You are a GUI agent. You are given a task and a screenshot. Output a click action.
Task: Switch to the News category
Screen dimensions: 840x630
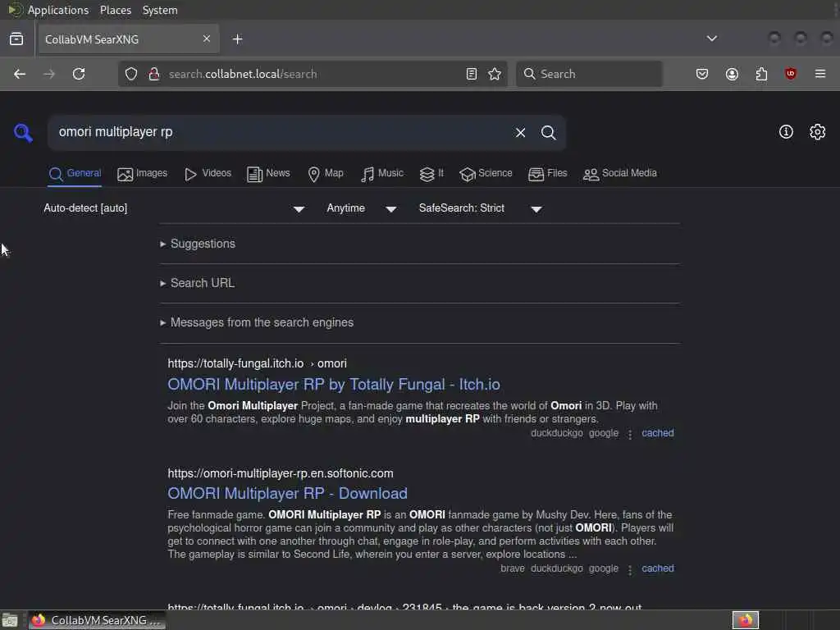pos(268,174)
